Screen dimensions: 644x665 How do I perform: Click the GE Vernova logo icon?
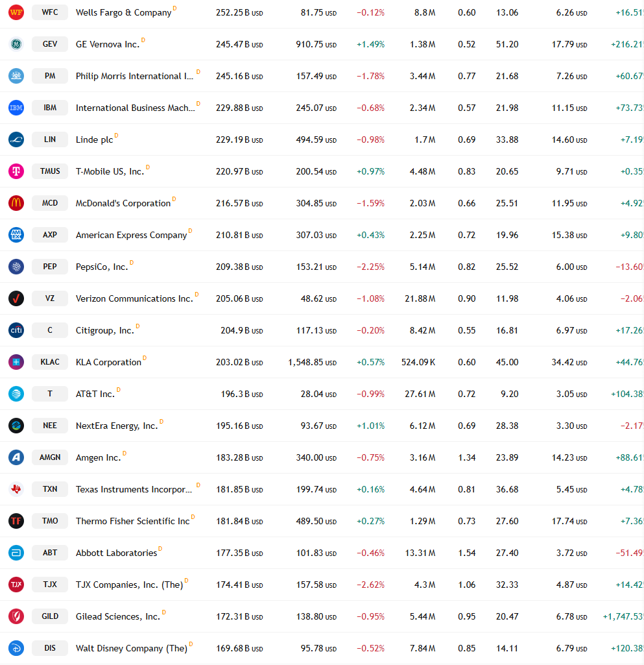pos(16,44)
